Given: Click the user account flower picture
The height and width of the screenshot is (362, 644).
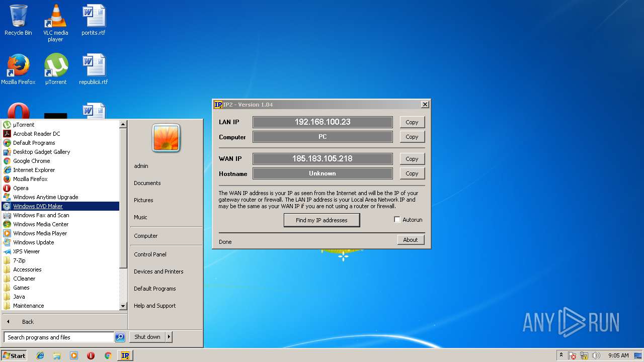Looking at the screenshot, I should 166,138.
